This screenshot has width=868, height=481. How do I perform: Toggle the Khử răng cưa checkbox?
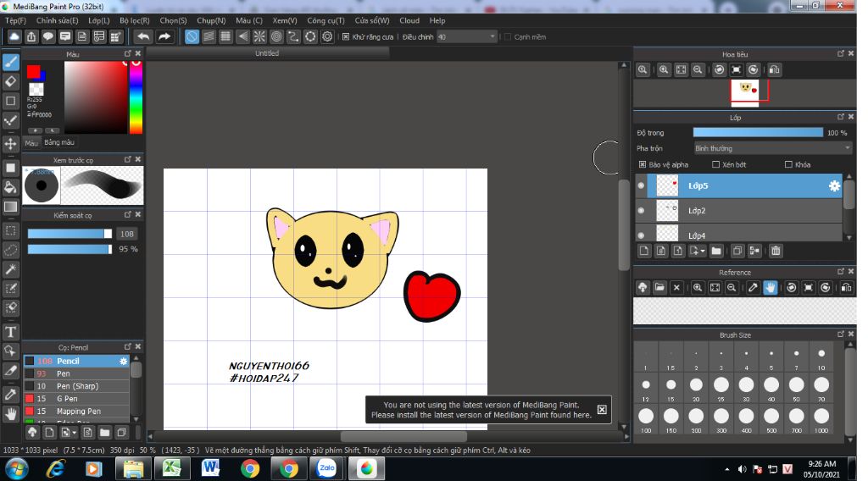(x=346, y=37)
